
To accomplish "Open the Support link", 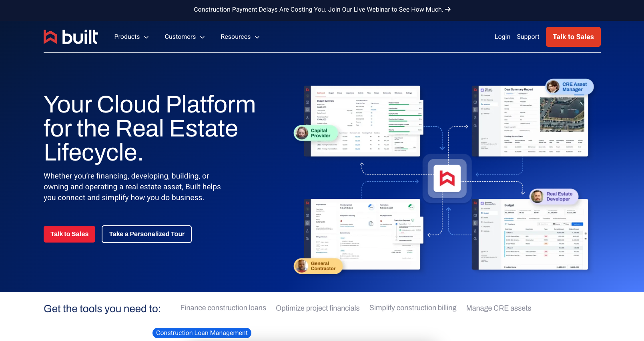I will click(x=528, y=37).
